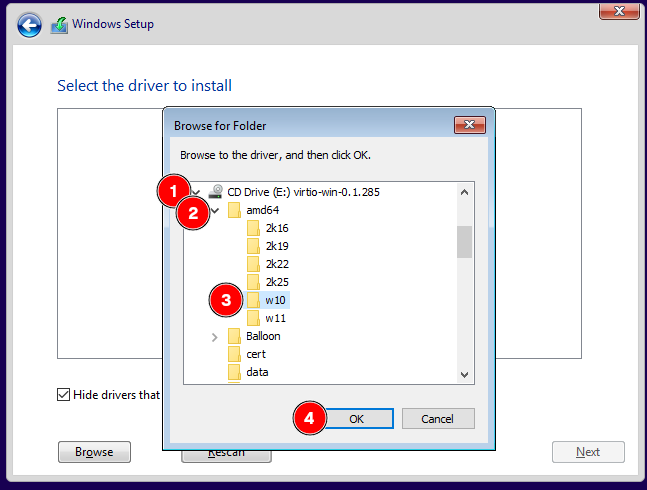Click the amd64 folder icon
Screen dimensions: 647x490
(x=234, y=210)
